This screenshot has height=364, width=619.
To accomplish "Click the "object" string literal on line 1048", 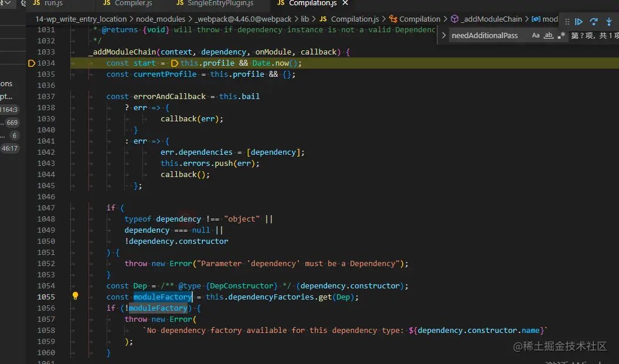I will 242,219.
